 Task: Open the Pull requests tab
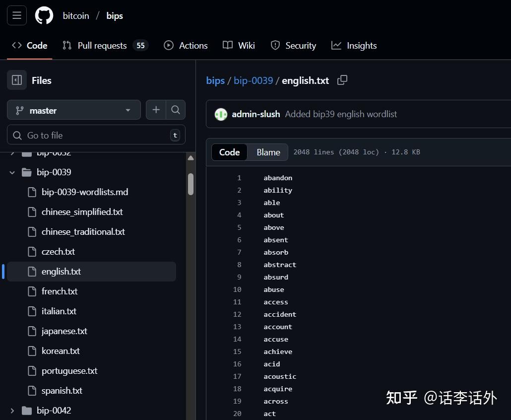click(x=105, y=45)
